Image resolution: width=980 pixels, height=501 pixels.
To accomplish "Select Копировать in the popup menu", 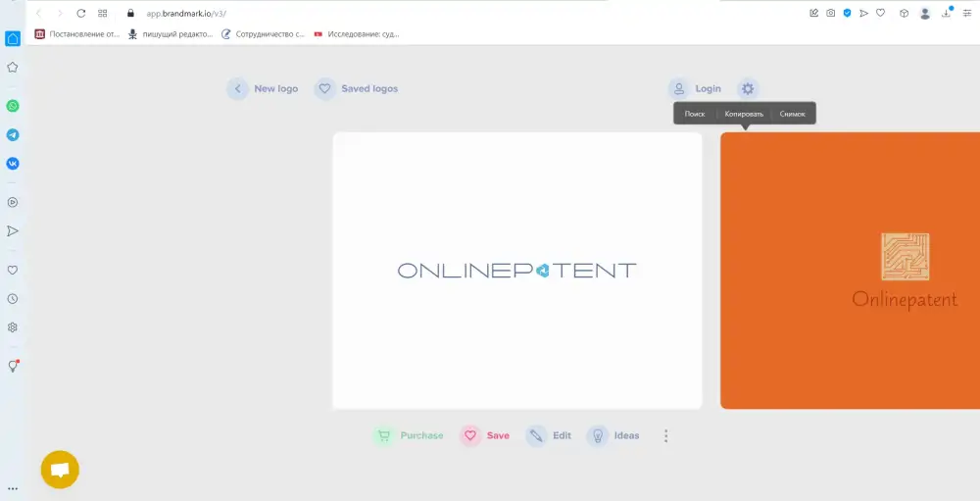I will point(744,114).
